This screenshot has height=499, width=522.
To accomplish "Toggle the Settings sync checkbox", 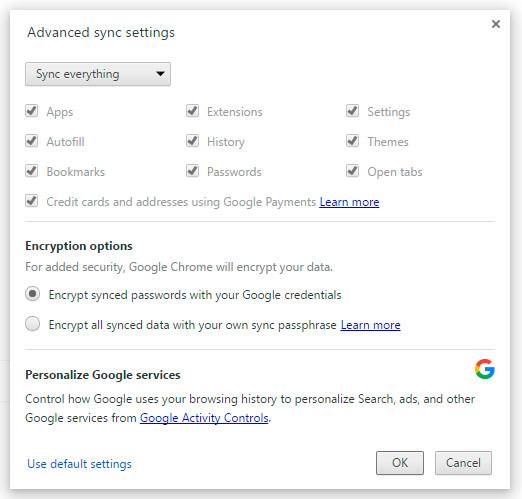I will click(353, 111).
